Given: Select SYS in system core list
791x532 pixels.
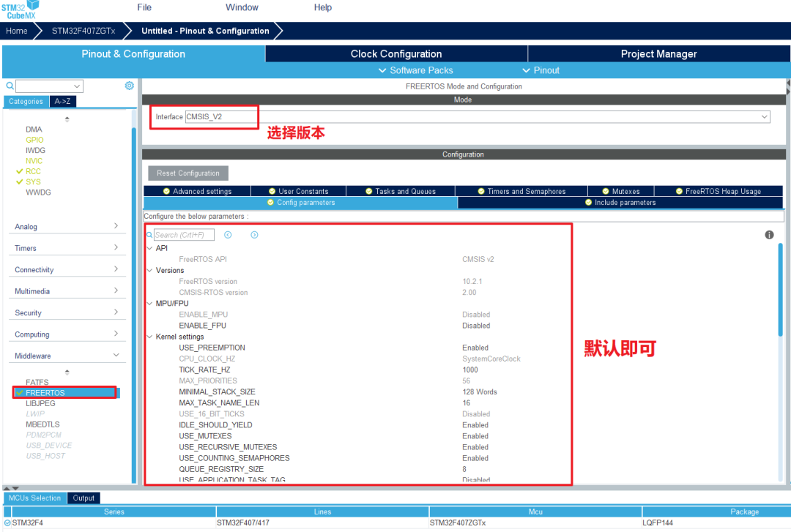Looking at the screenshot, I should tap(33, 182).
